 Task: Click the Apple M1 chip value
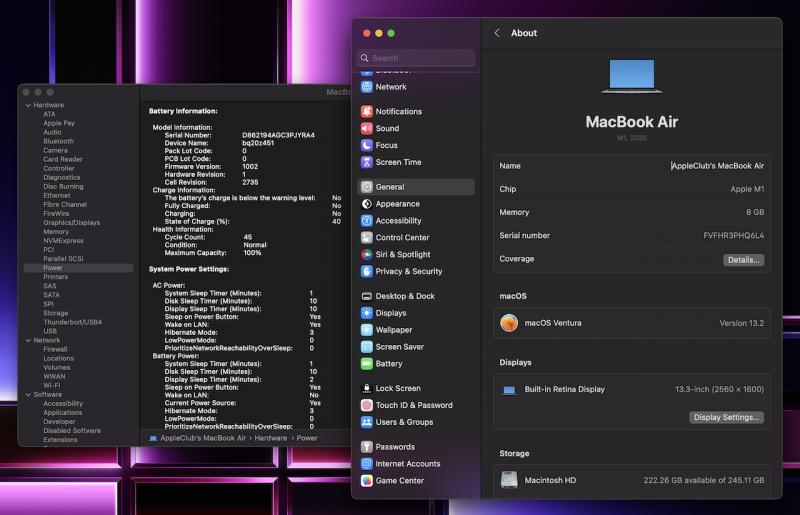(747, 189)
